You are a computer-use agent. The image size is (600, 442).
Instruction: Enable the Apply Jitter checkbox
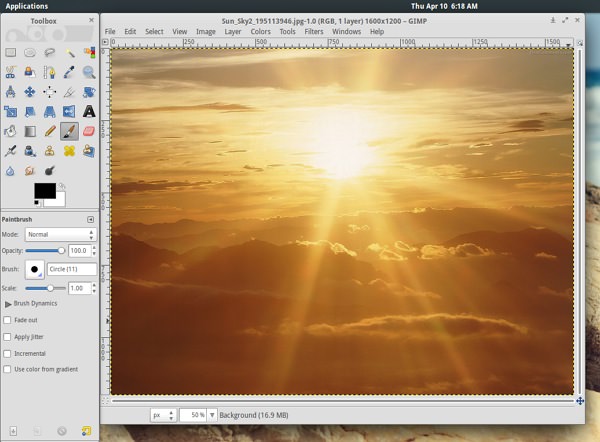7,337
